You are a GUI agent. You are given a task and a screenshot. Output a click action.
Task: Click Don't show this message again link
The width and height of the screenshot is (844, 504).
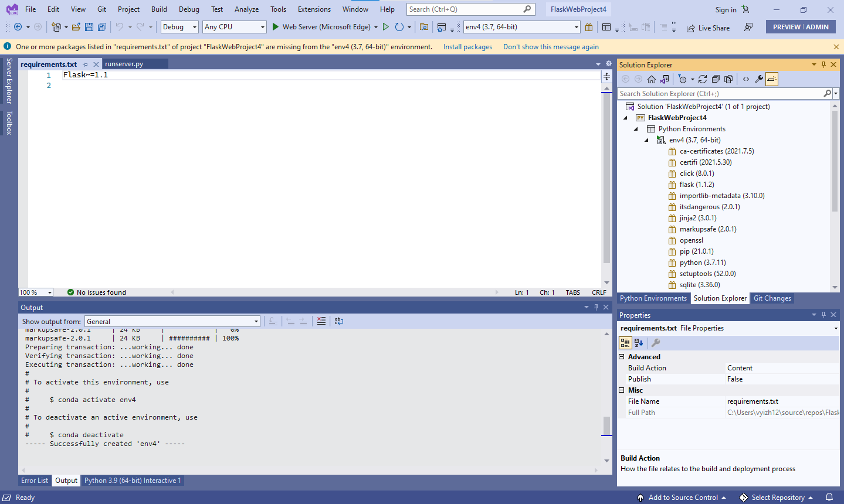(x=551, y=47)
